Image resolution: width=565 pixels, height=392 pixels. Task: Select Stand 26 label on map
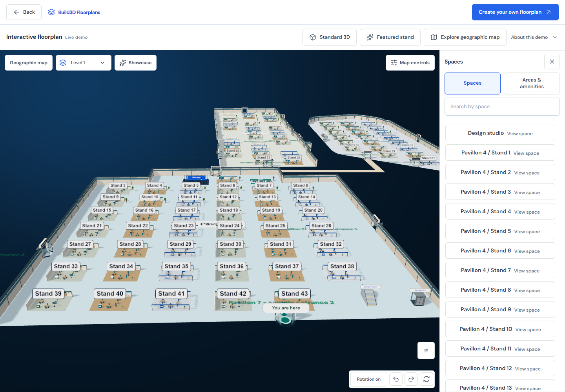[321, 226]
